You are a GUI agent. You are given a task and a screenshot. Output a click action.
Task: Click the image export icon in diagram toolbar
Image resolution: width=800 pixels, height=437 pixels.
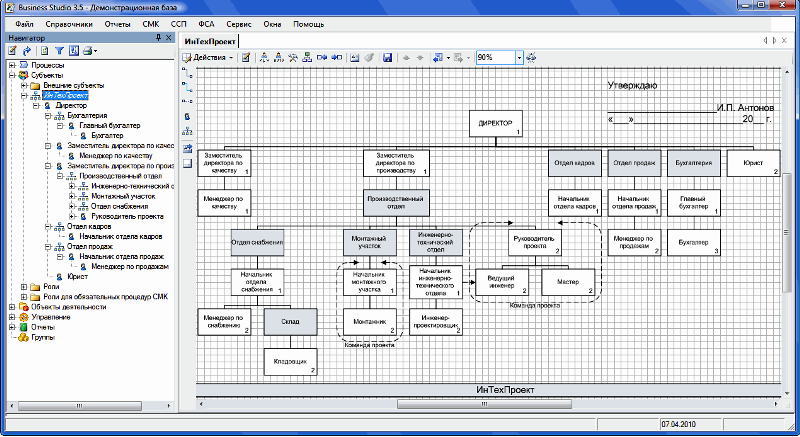coord(355,58)
